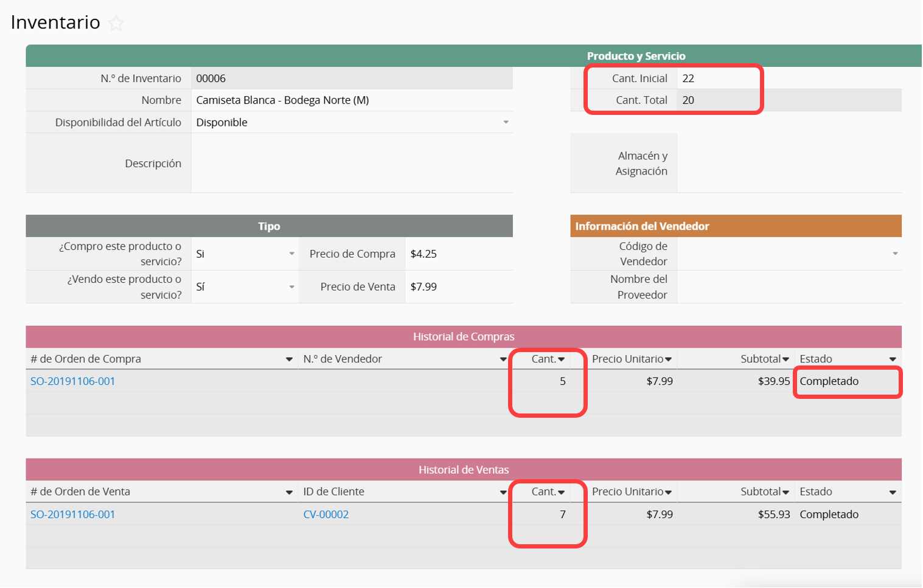
Task: Open customer link CV-00002
Action: (326, 514)
